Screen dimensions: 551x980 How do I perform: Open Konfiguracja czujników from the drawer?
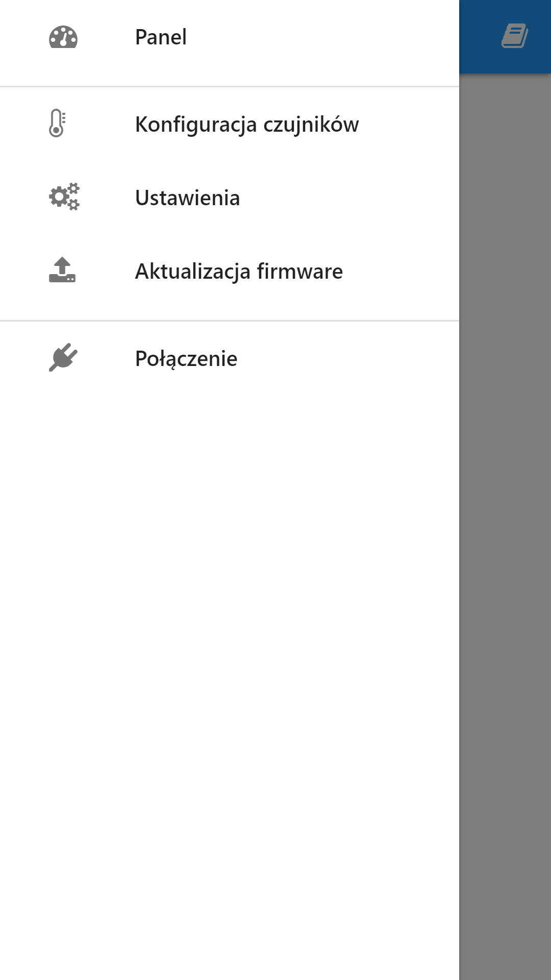(230, 124)
